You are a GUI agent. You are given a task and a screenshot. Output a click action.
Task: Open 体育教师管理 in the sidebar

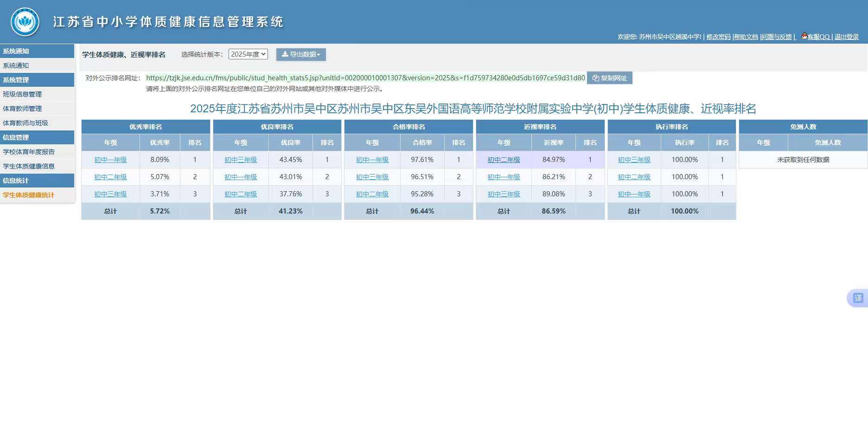(22, 109)
